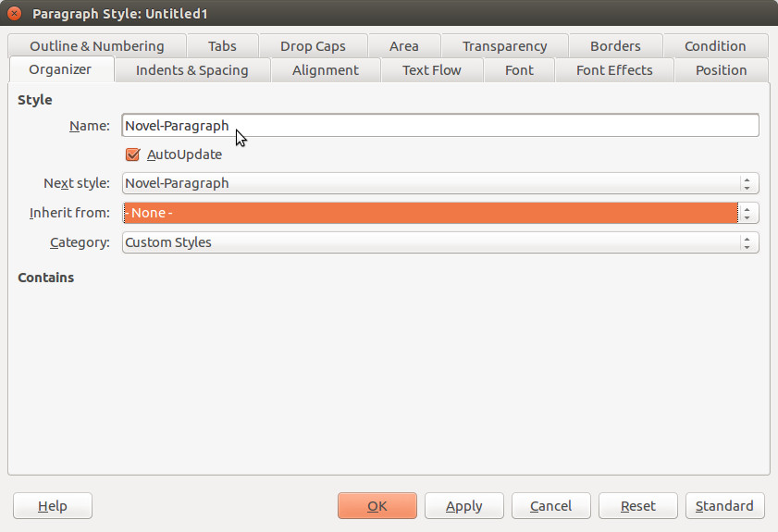
Task: Go to the Text Flow tab
Action: 432,70
